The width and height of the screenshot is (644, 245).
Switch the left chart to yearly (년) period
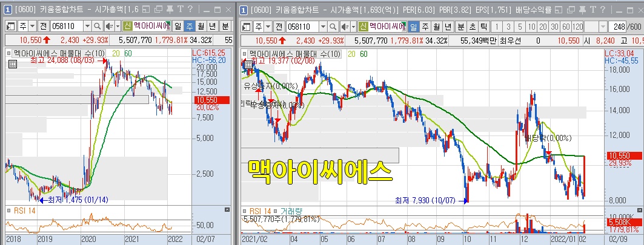tap(212, 27)
